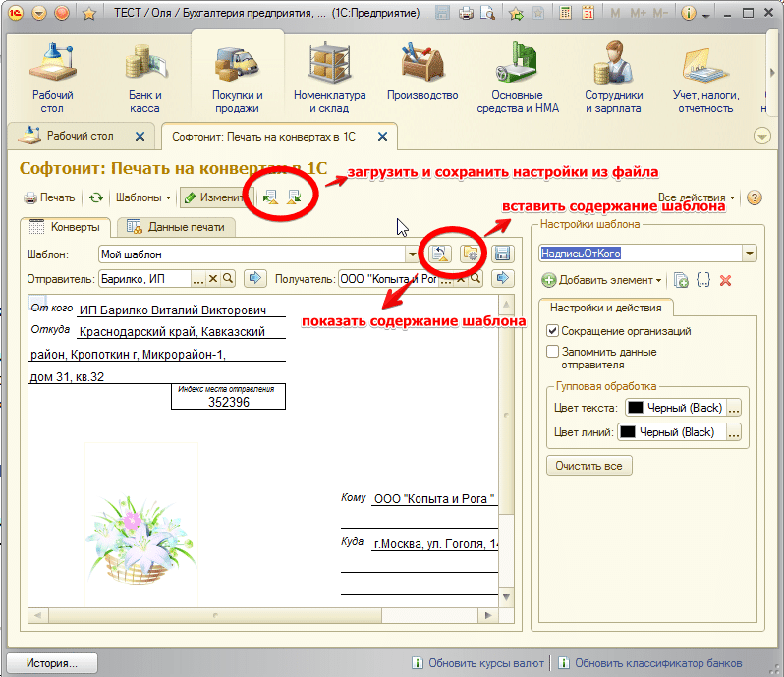Expand the НадписьОтКого dropdown
Viewport: 784px width, 677px height.
point(749,254)
